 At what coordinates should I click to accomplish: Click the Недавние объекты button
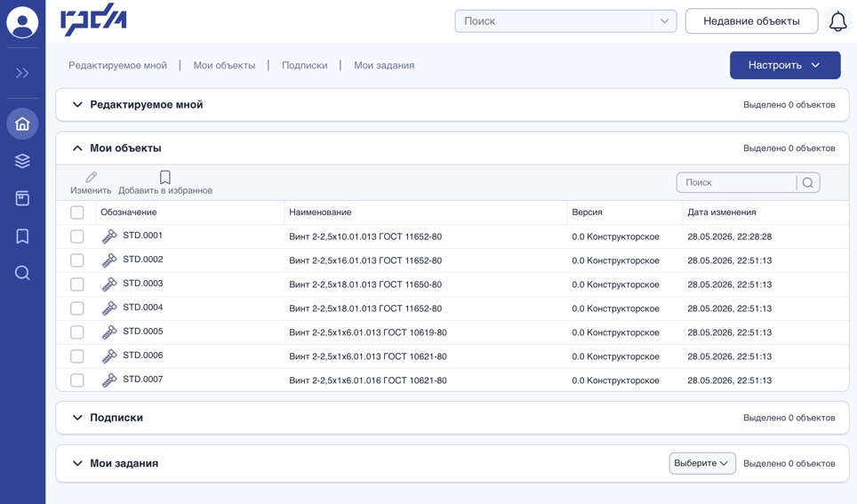(751, 21)
